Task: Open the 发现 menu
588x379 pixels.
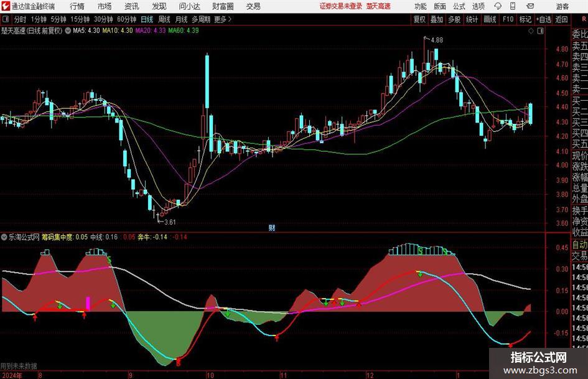Action: pos(159,6)
